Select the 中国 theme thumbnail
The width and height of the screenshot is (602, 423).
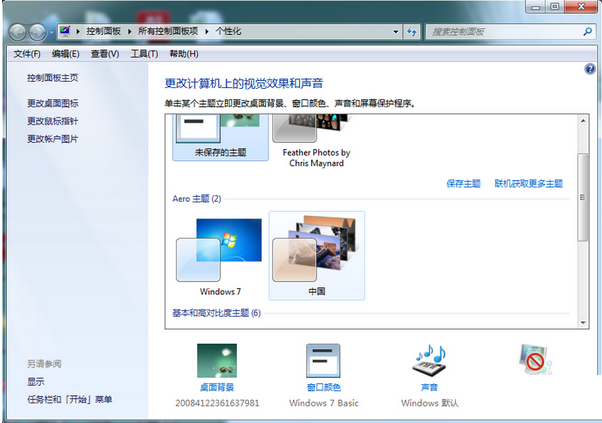(316, 255)
